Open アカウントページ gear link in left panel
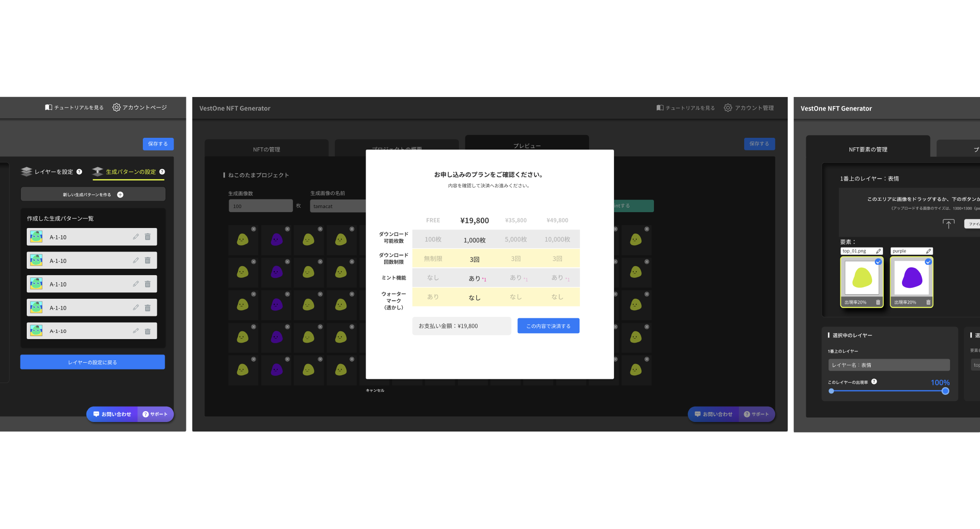 coord(140,107)
